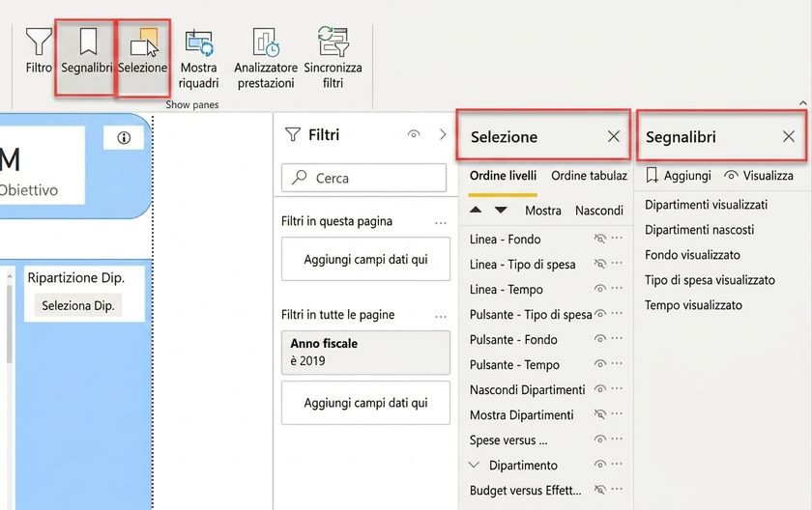Open more options for Pulsante - Fondo
The height and width of the screenshot is (510, 812).
pos(617,338)
